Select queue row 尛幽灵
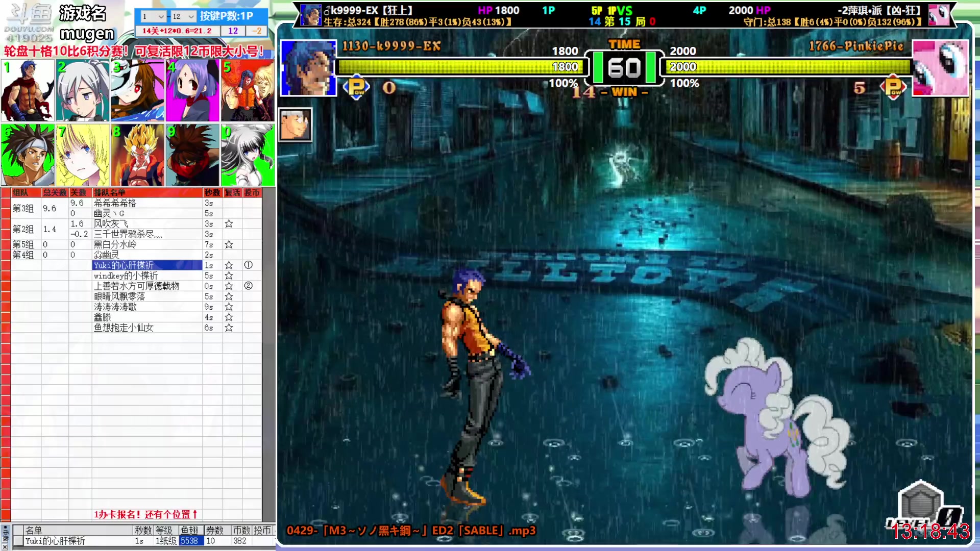Viewport: 980px width, 551px height. coord(147,255)
